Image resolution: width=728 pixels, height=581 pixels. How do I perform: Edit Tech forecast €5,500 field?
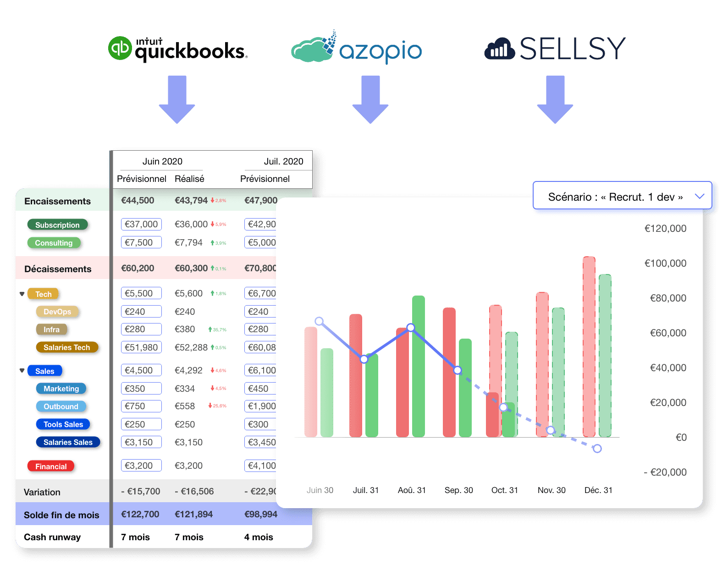141,293
